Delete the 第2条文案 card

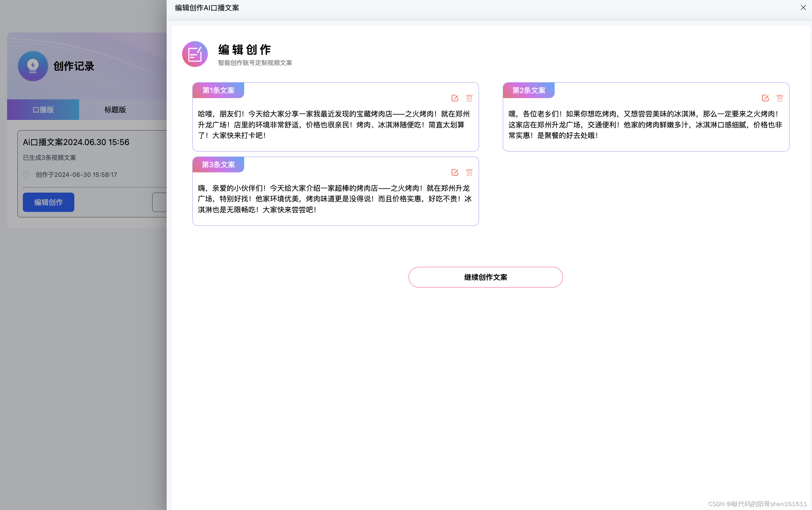779,98
